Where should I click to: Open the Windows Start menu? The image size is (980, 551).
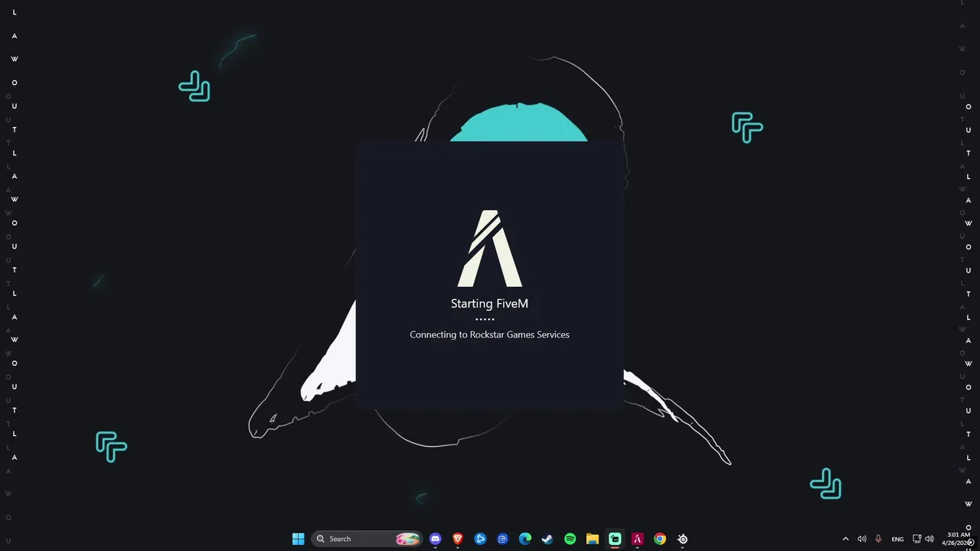pos(298,539)
